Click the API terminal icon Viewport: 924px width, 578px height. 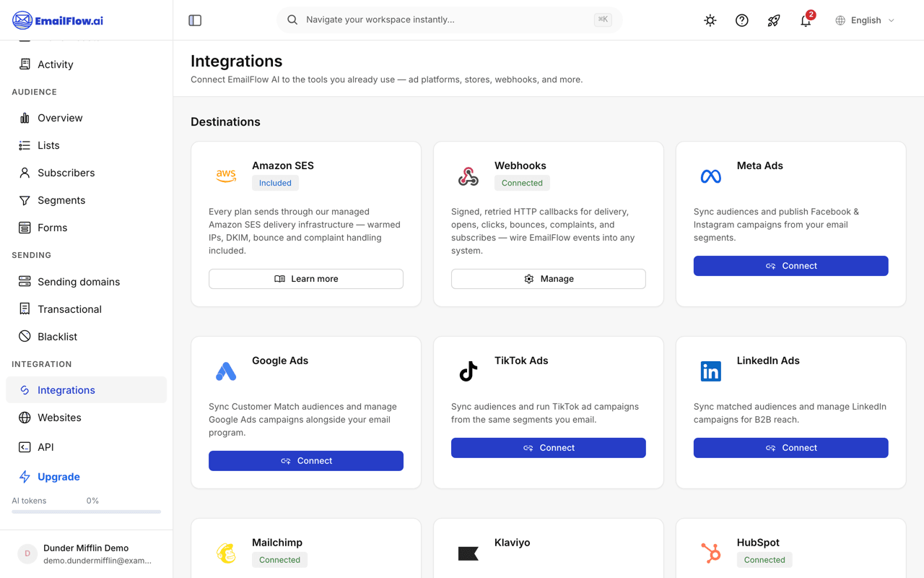coord(25,447)
